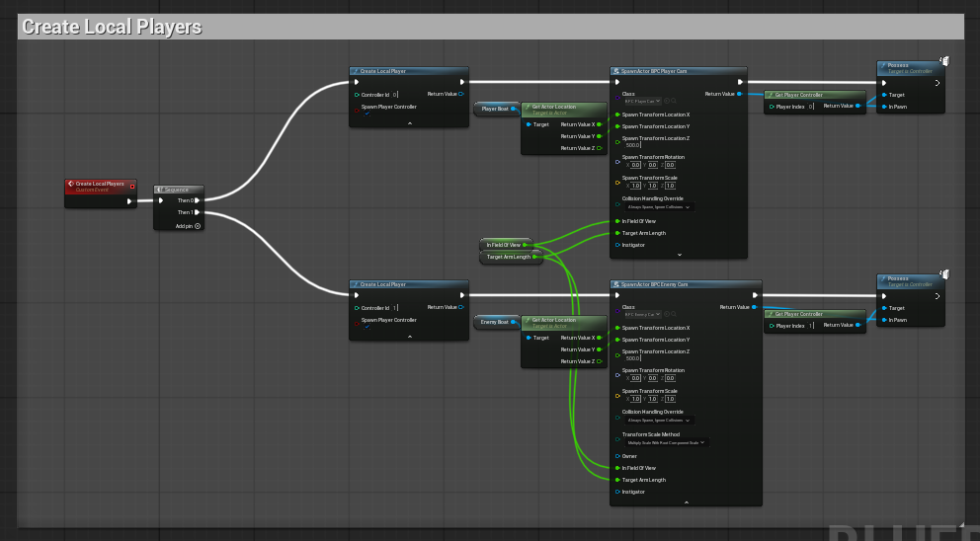The width and height of the screenshot is (980, 541).
Task: Click authority-only server icon on bottom Possess node
Action: coord(944,274)
